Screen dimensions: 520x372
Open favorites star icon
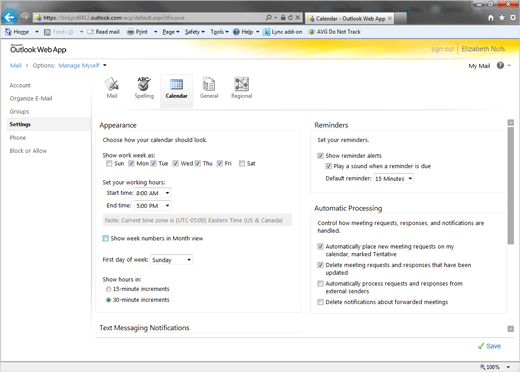tap(502, 18)
